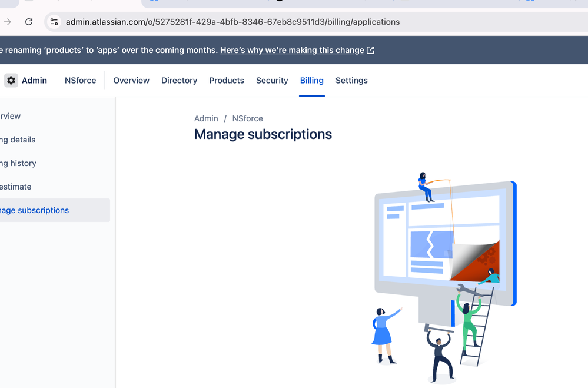The image size is (588, 388).
Task: Reload the page with the refresh icon
Action: click(29, 22)
